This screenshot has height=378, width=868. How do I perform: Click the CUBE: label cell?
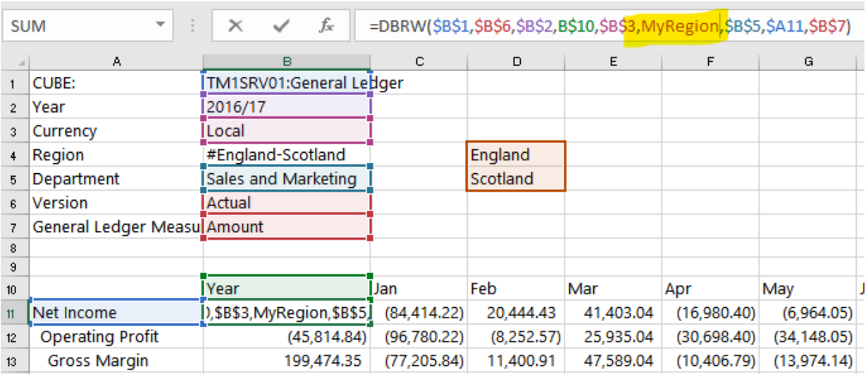(116, 83)
